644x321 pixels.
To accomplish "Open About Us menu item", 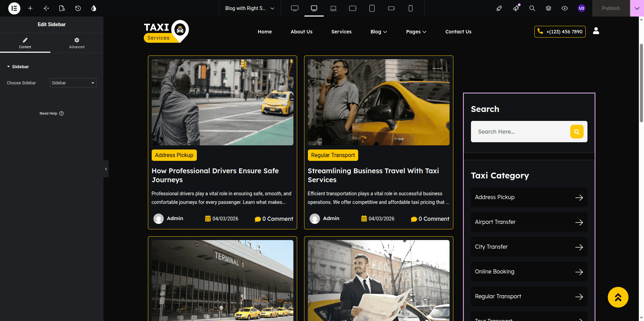I will point(302,32).
